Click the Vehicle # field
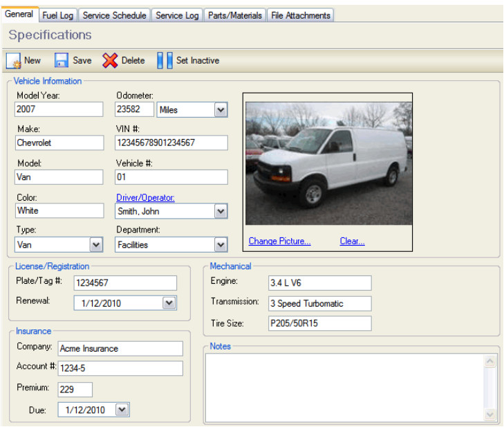Screen dimensions: 504x427 click(x=171, y=177)
